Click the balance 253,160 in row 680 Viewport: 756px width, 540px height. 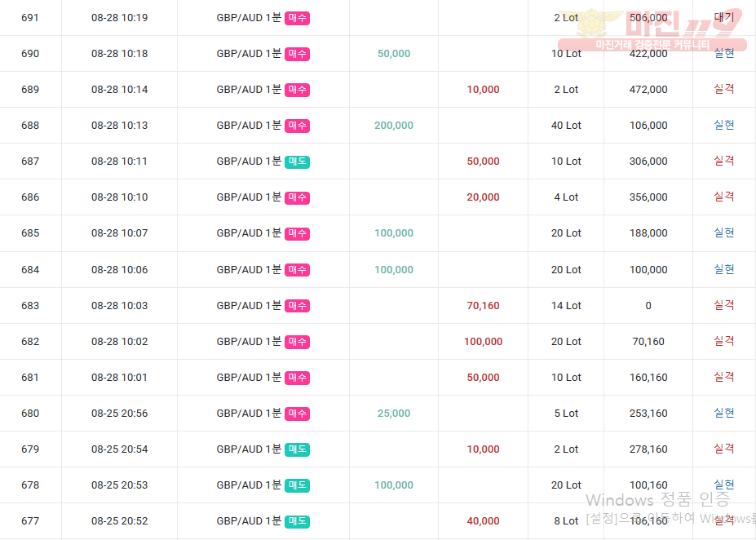pyautogui.click(x=648, y=414)
